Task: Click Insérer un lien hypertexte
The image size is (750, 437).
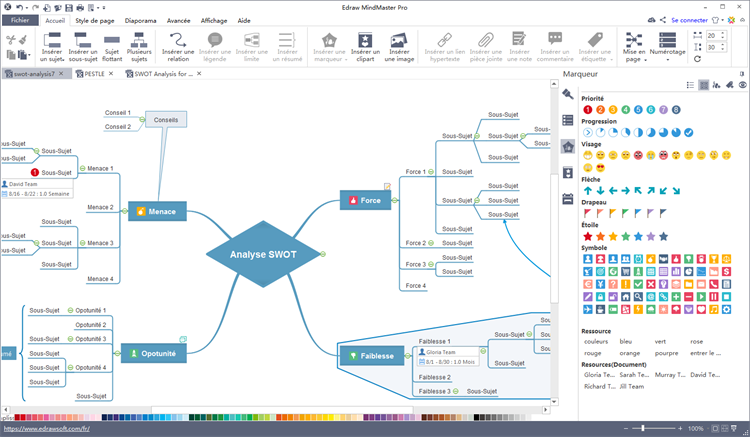Action: pyautogui.click(x=445, y=47)
